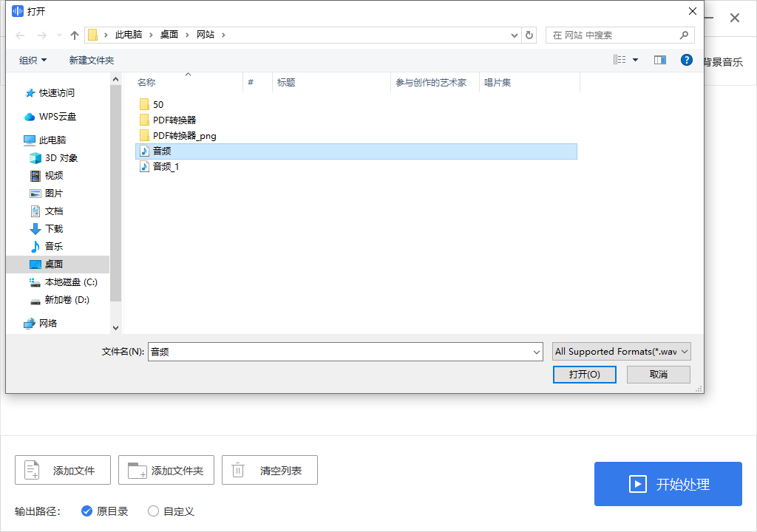Screen dimensions: 757x532
Task: Open the view options dropdown arrow
Action: point(635,60)
